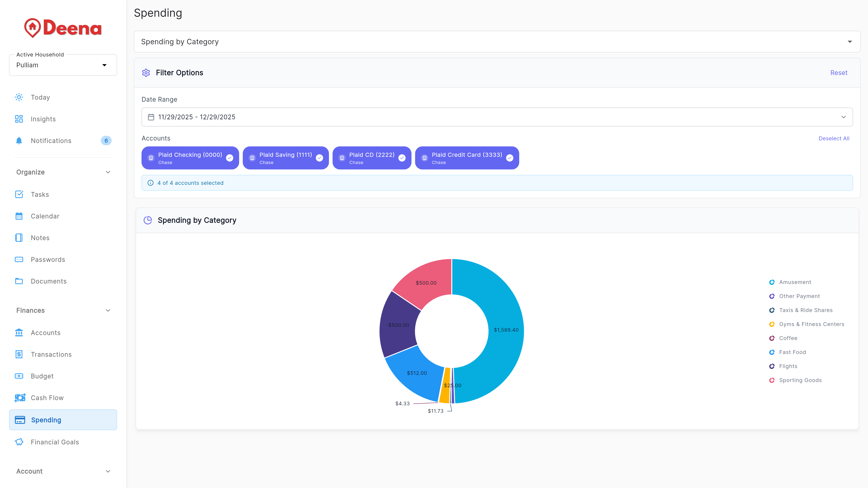Click the Deselect All link
868x488 pixels.
pyautogui.click(x=834, y=138)
